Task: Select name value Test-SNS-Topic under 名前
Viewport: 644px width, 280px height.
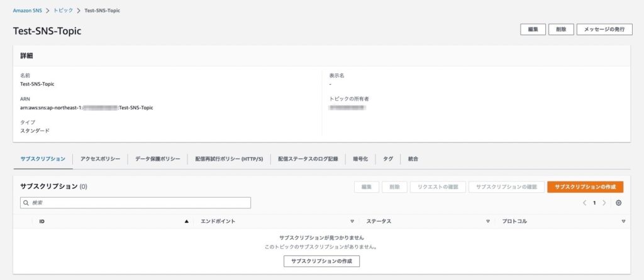Action: click(37, 84)
